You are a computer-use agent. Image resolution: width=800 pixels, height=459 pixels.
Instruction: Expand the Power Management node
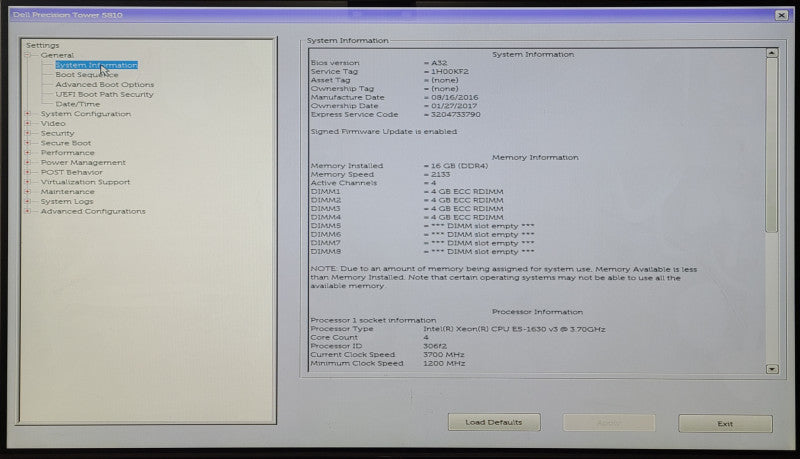click(x=28, y=162)
